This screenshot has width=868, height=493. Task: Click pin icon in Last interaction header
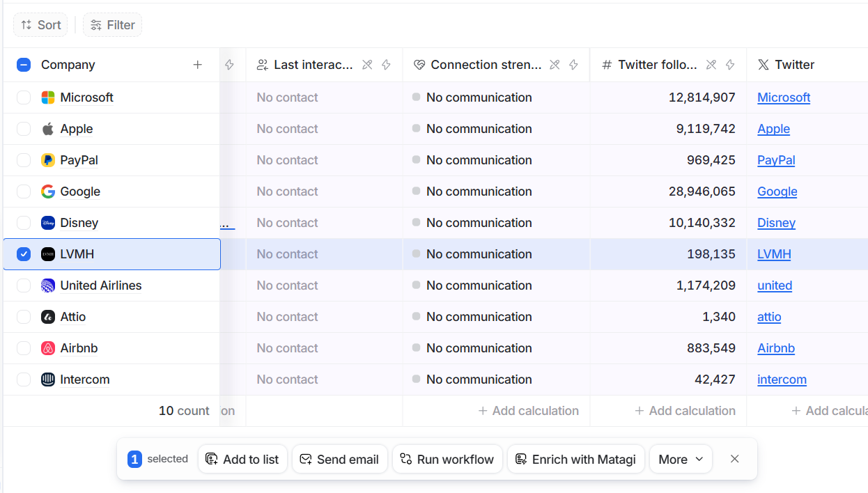coord(367,65)
